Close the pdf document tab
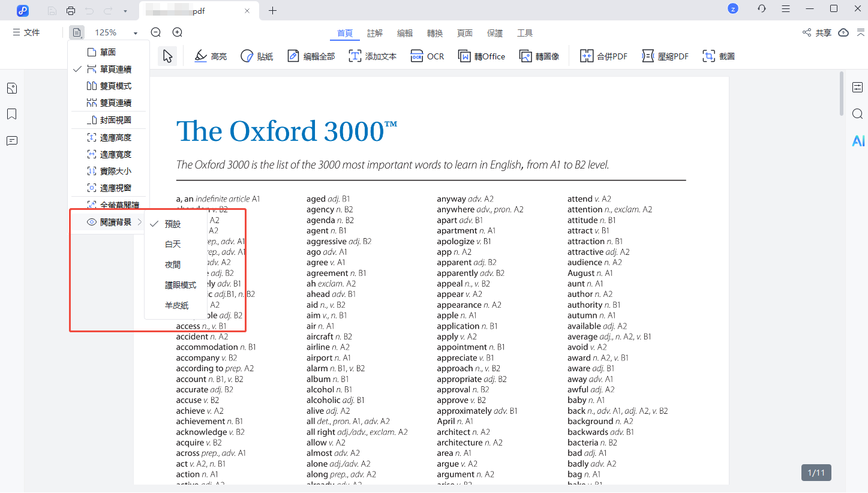The height and width of the screenshot is (493, 868). 248,11
